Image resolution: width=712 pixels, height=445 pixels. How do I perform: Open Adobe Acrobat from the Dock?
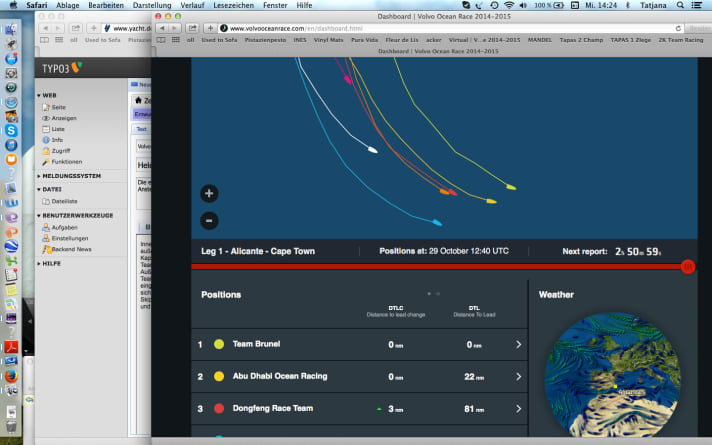[11, 347]
